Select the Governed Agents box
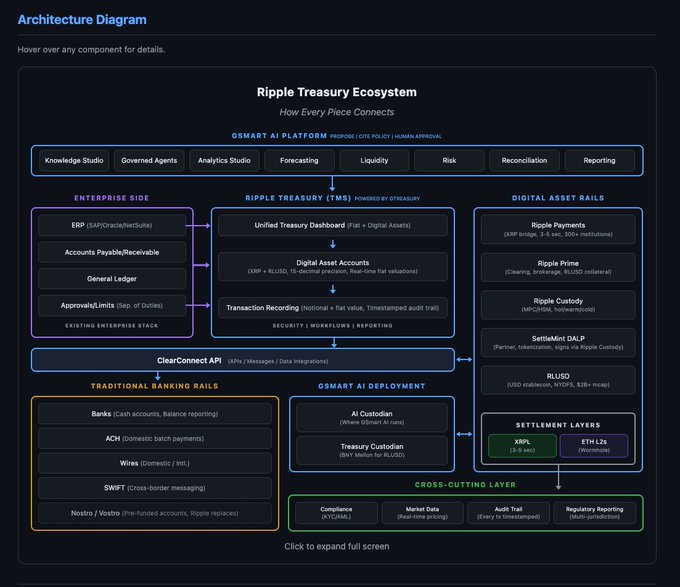The width and height of the screenshot is (680, 587). (x=149, y=160)
